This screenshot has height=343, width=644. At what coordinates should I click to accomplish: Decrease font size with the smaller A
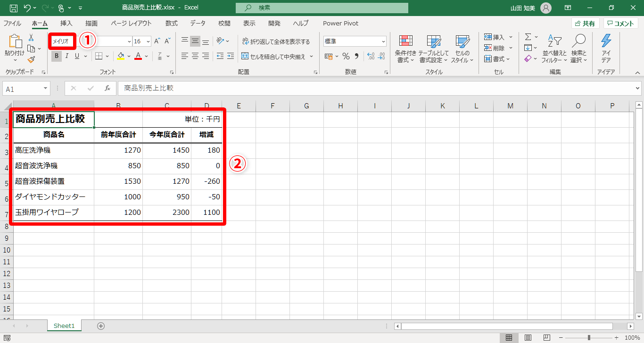[167, 41]
